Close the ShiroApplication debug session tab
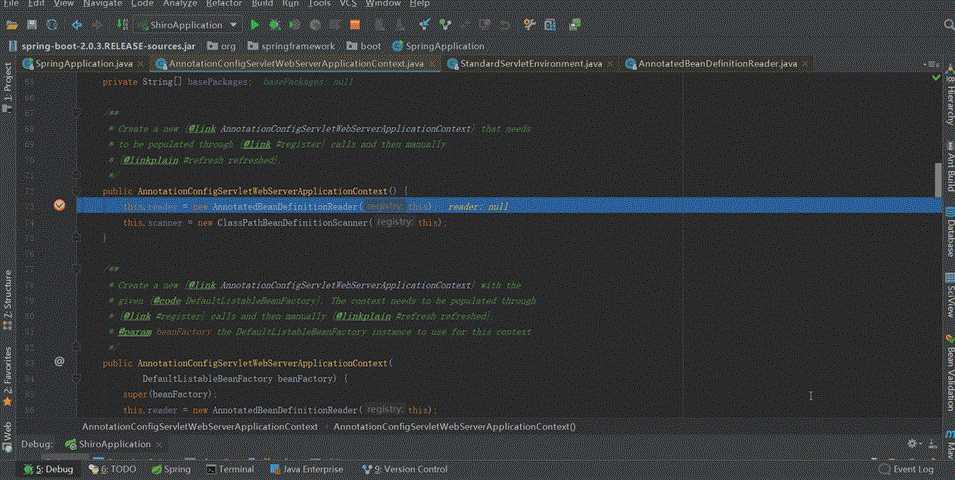The height and width of the screenshot is (480, 955). [x=159, y=444]
